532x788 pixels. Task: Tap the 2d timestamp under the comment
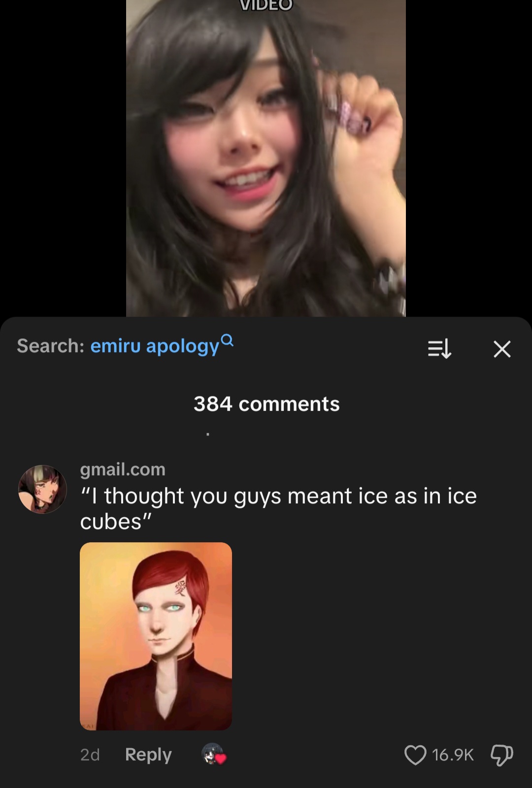[x=90, y=755]
